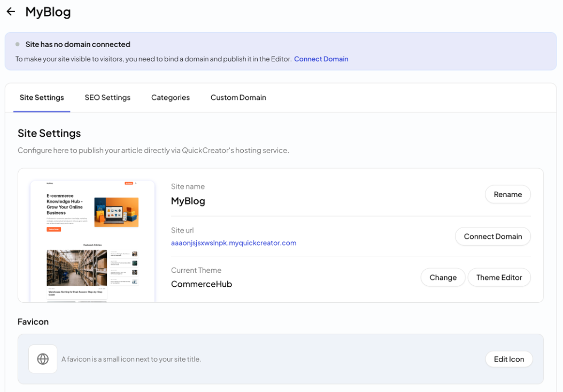The width and height of the screenshot is (563, 392).
Task: Click the back arrow next to MyBlog
Action: [11, 12]
